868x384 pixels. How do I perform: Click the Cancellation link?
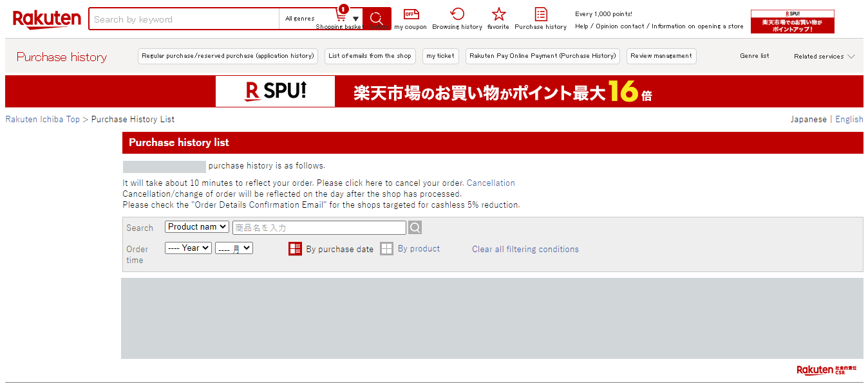click(x=491, y=183)
